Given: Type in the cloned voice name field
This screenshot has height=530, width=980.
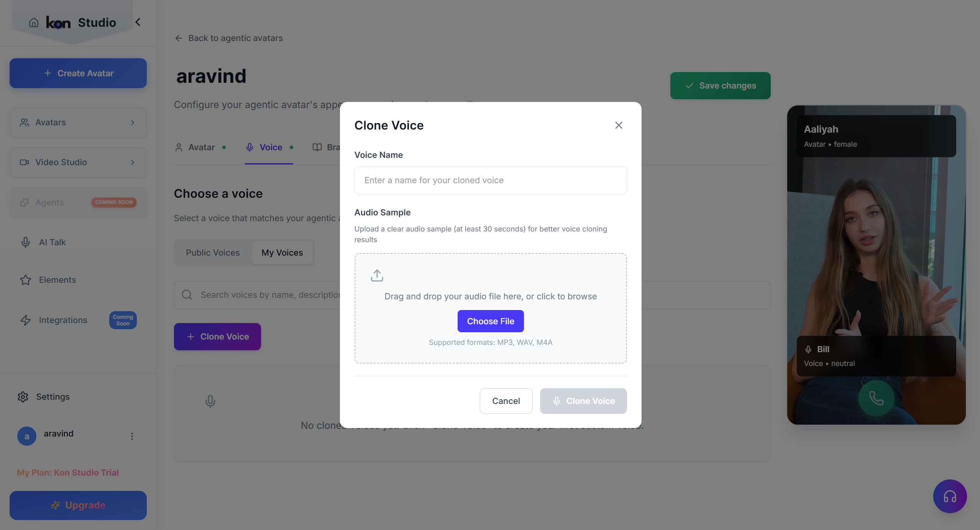Looking at the screenshot, I should (x=490, y=180).
